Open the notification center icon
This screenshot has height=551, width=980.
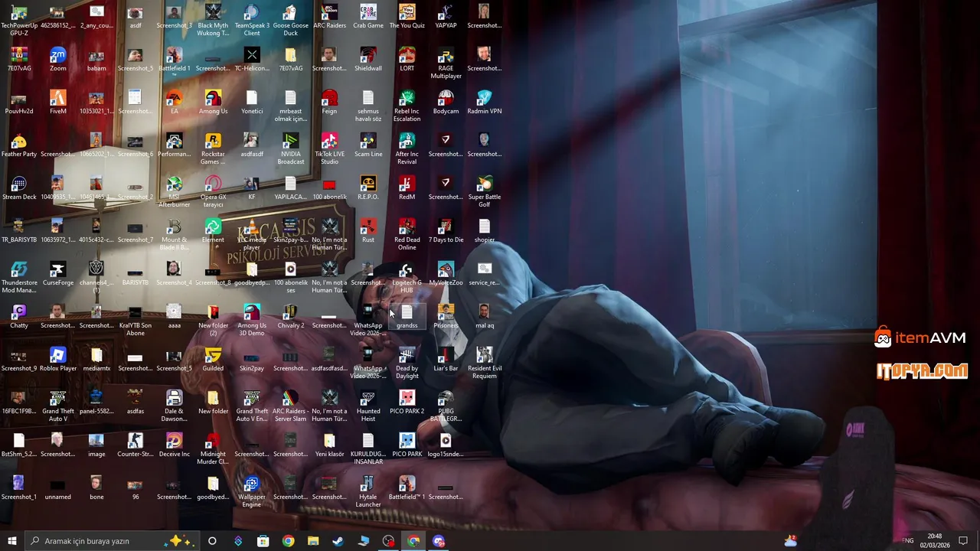coord(963,541)
